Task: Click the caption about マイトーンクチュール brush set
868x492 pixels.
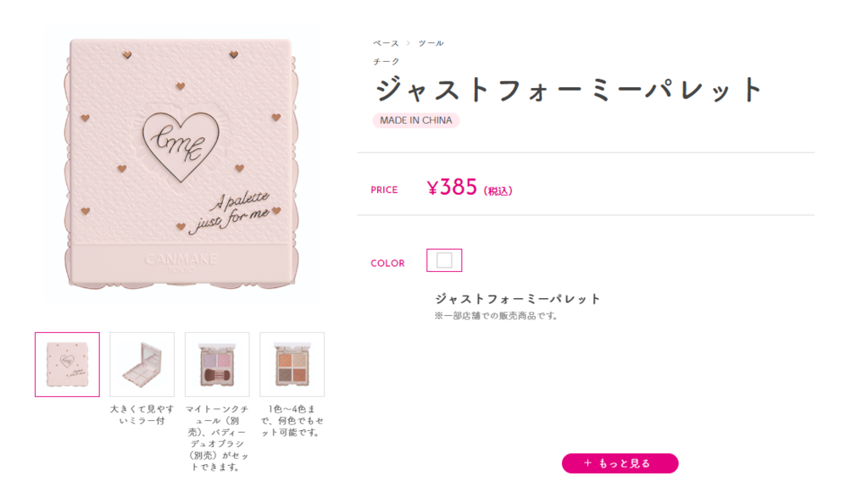Action: click(x=217, y=438)
